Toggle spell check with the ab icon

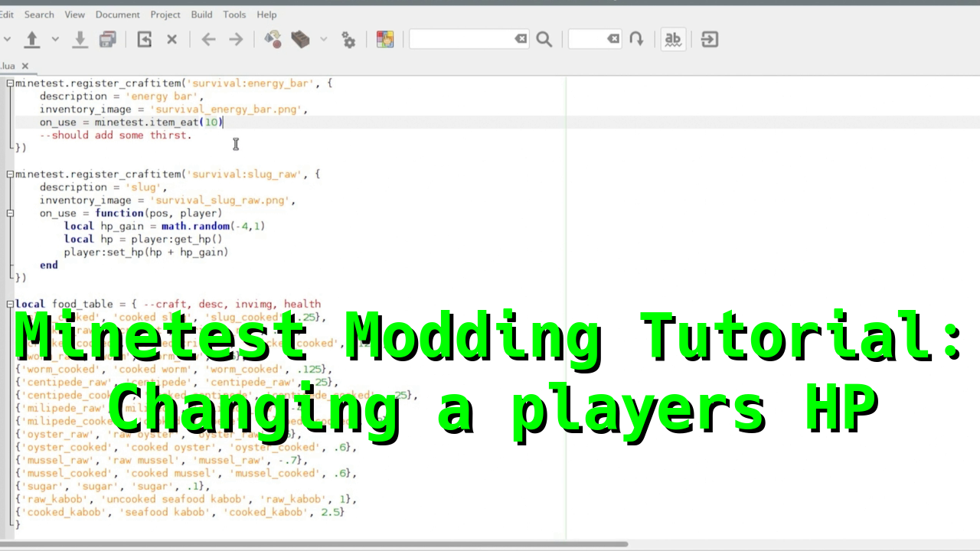click(673, 39)
